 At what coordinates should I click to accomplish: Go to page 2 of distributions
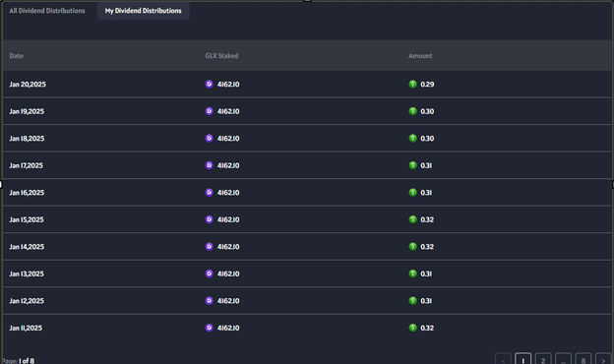click(543, 360)
